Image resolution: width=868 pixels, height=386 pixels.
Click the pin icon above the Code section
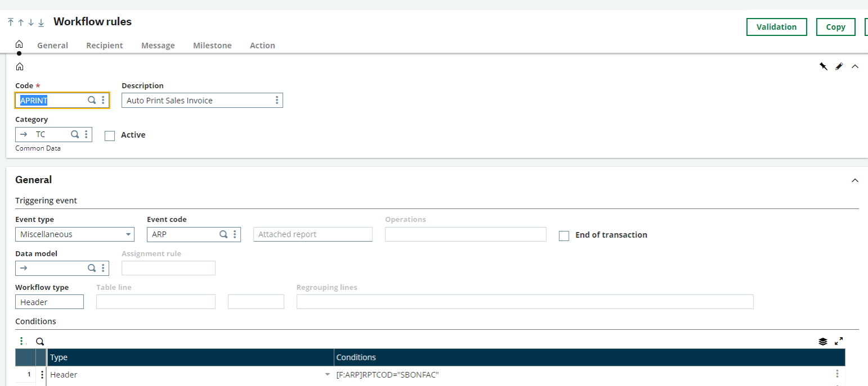[824, 66]
